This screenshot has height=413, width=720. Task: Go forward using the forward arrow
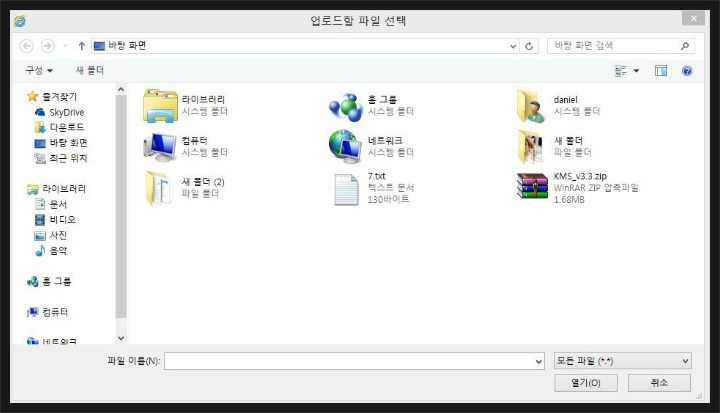point(48,46)
